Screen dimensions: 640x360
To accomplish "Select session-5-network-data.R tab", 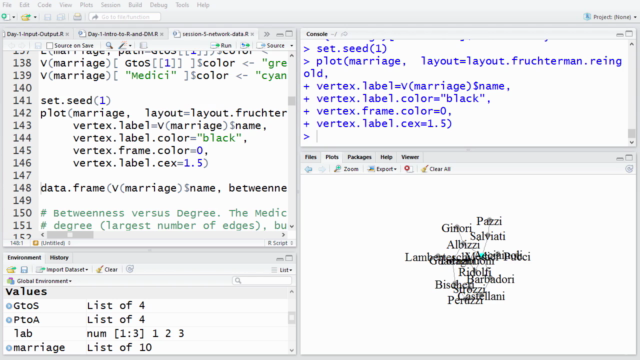I will 215,34.
